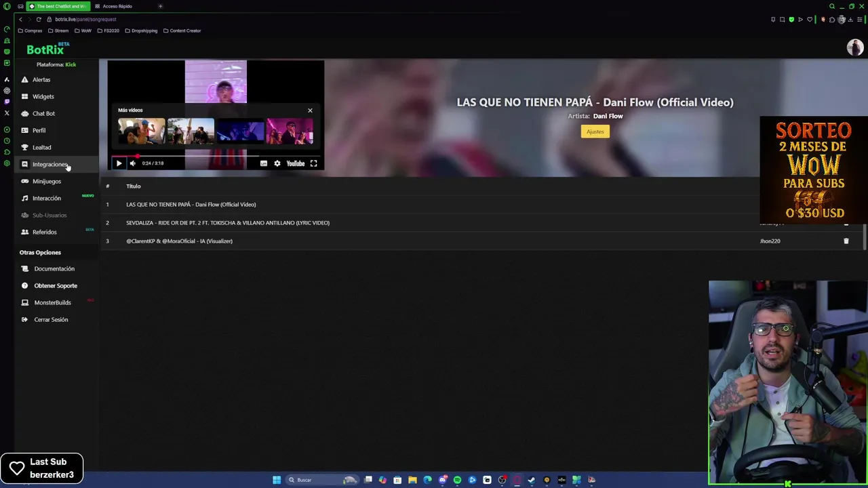
Task: Take a snapshot with the capture icon
Action: 782,19
